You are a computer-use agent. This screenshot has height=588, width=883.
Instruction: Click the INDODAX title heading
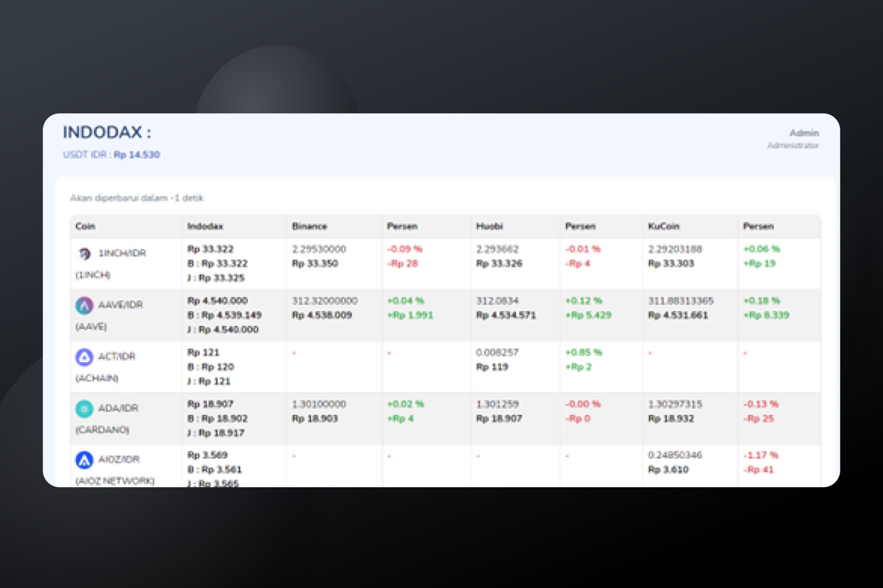coord(106,133)
